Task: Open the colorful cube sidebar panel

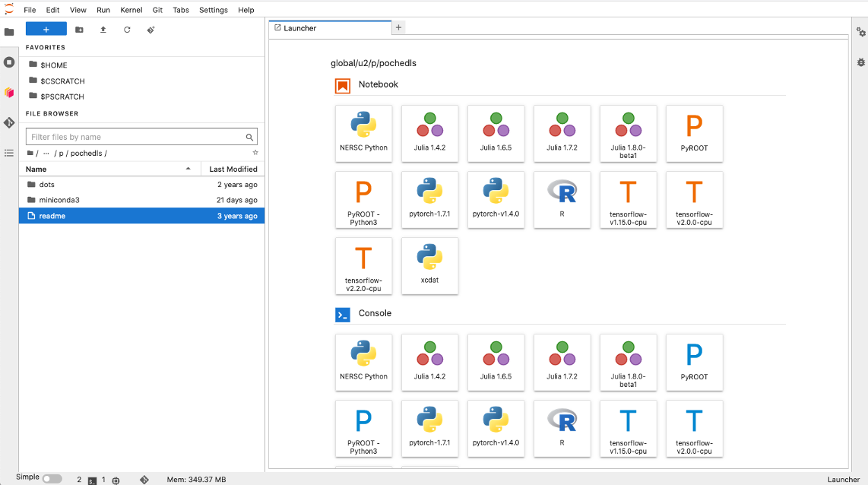Action: (9, 93)
